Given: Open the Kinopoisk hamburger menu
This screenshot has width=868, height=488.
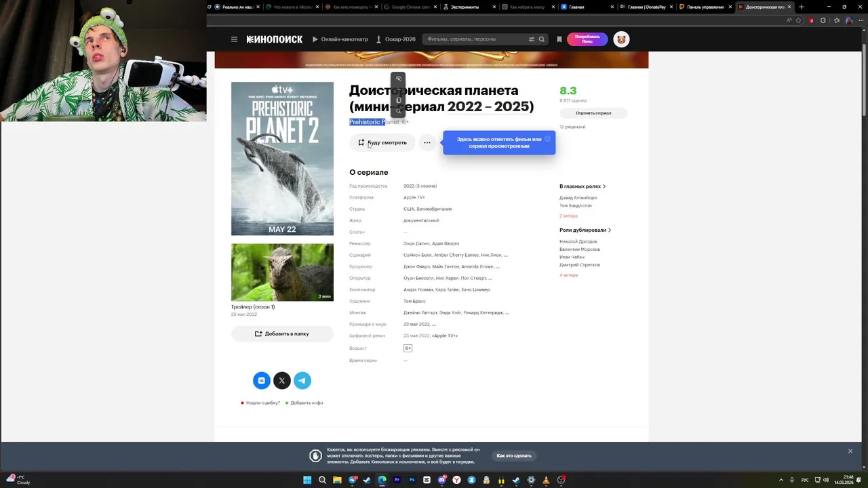Looking at the screenshot, I should tap(234, 39).
